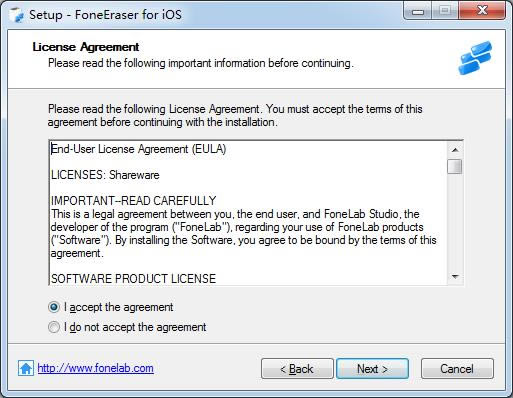Close the FoneEraser Setup window

coord(482,11)
